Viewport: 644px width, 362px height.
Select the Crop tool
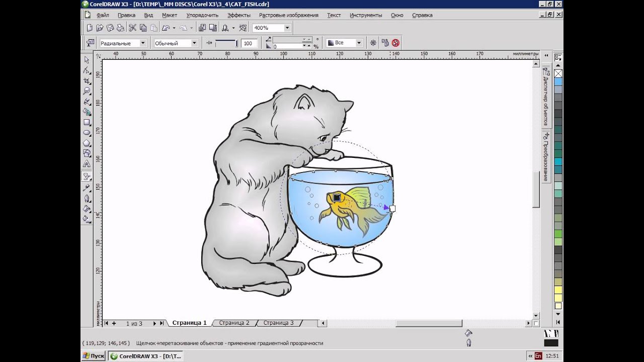(87, 81)
